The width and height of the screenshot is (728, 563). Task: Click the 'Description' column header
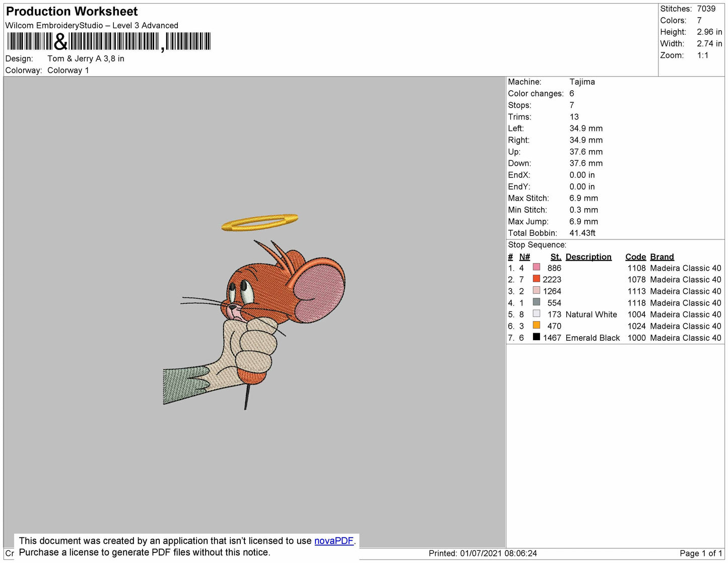click(x=588, y=257)
